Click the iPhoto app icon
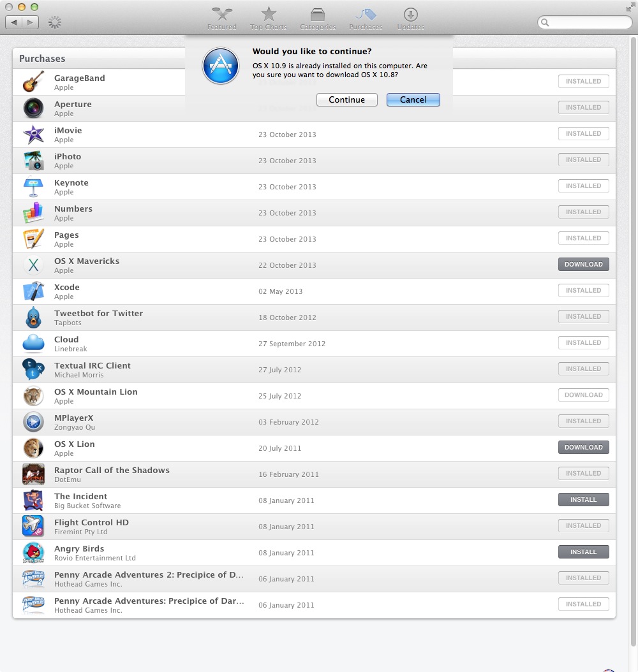Screen dimensions: 638x672 [x=33, y=160]
